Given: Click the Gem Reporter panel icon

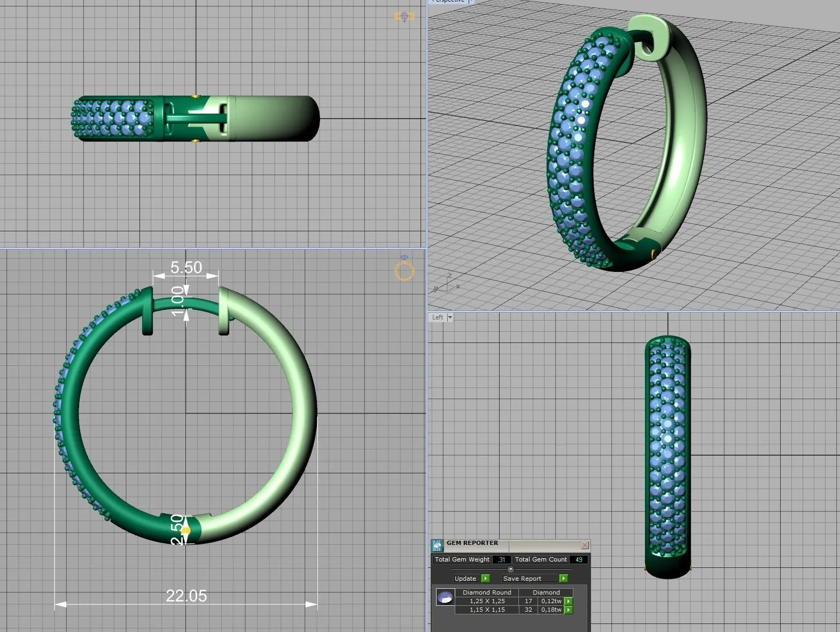Looking at the screenshot, I should click(437, 545).
